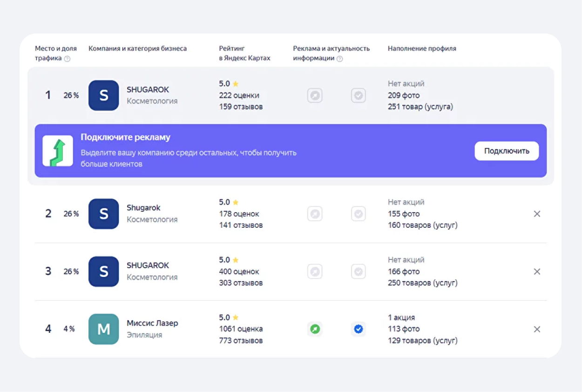The image size is (582, 392).
Task: Click "Нет акций" in the 222 оценки row
Action: [x=406, y=84]
